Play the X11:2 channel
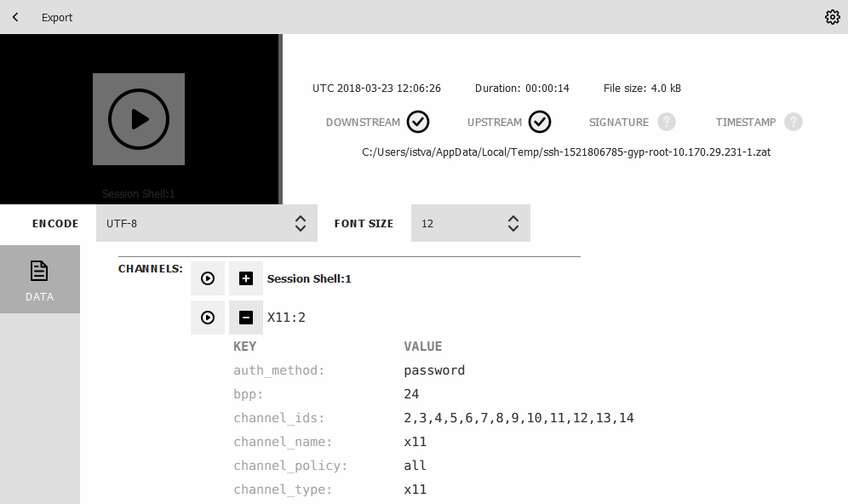The image size is (848, 504). pos(208,318)
